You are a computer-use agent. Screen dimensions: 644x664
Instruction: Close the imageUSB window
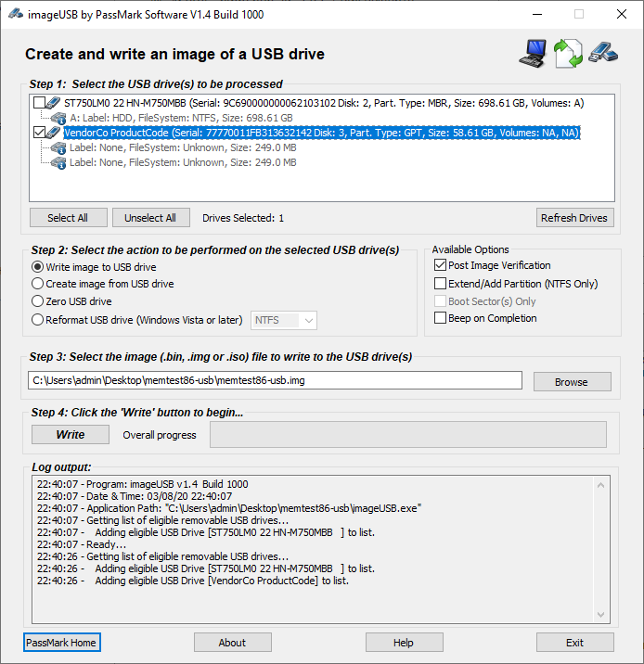622,14
